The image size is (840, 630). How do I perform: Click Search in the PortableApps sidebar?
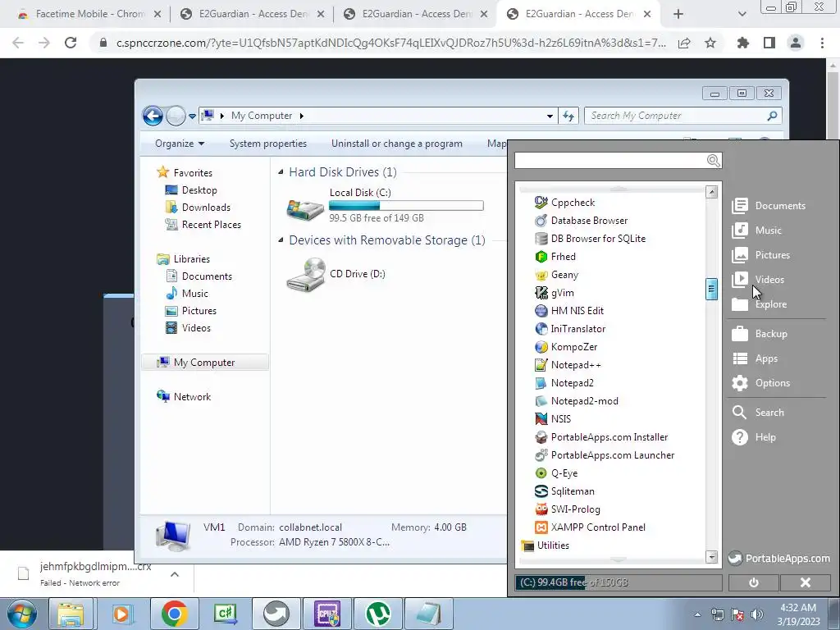pyautogui.click(x=758, y=413)
